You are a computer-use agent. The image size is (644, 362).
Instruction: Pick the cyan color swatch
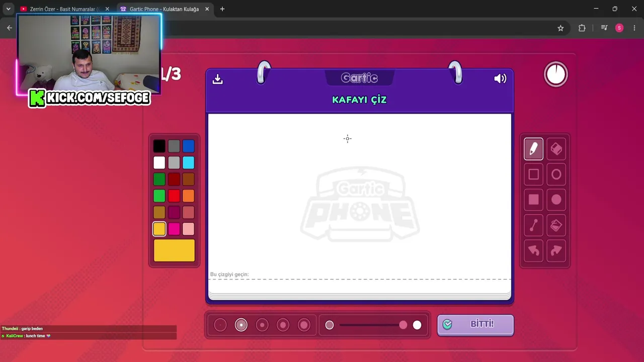[x=188, y=163]
